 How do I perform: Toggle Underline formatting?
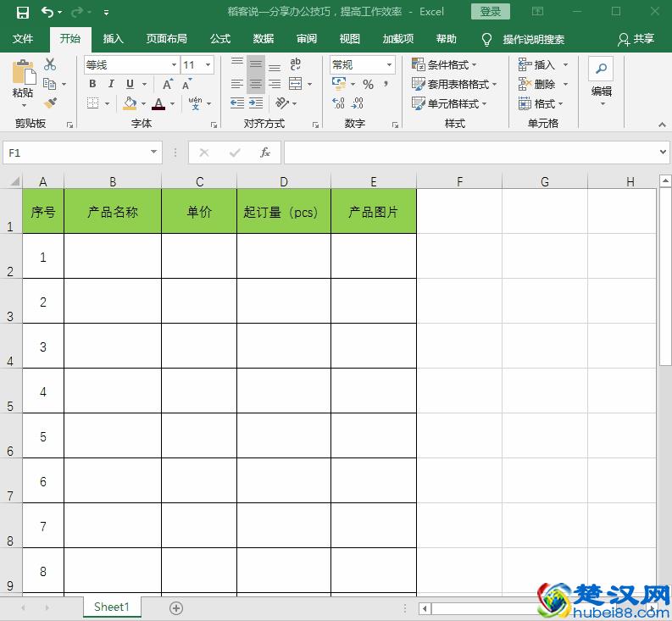tap(130, 84)
